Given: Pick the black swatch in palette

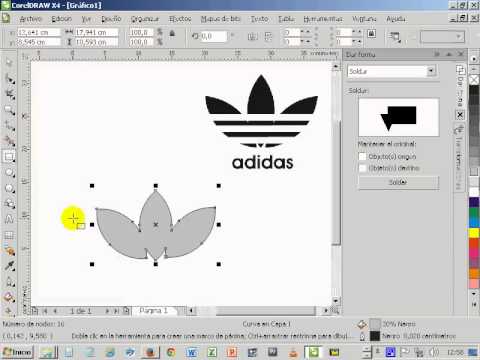Looking at the screenshot, I should pos(474,90).
